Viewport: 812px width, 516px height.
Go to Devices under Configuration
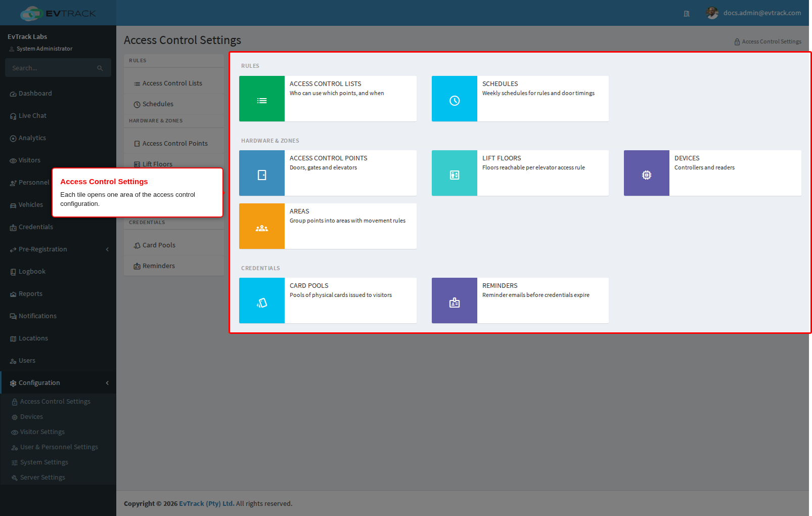58,417
